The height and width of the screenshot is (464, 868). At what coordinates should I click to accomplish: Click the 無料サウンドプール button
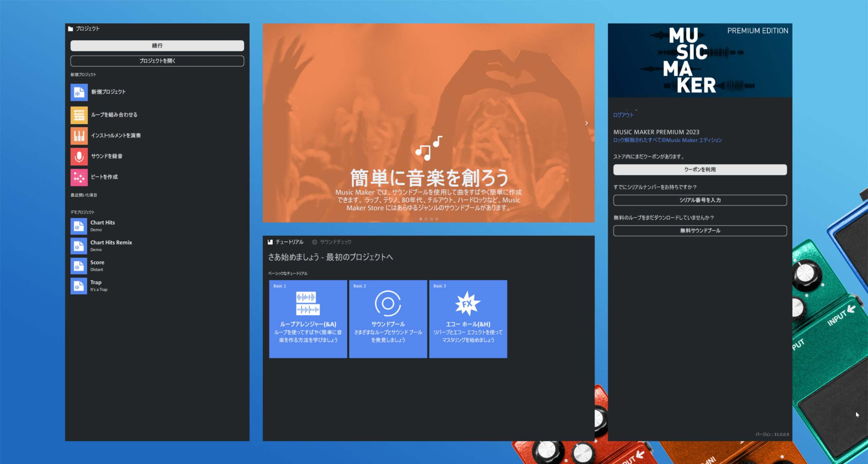(700, 231)
